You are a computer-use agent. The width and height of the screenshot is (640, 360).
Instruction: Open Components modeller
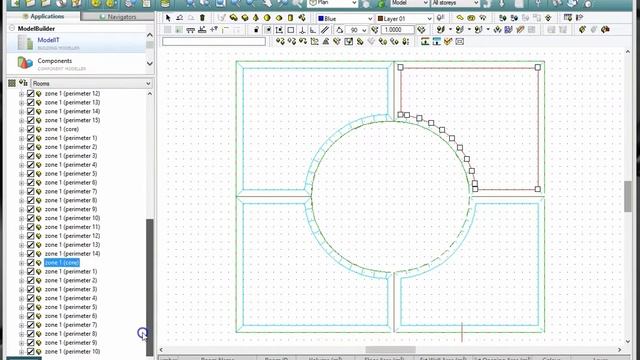coord(76,64)
